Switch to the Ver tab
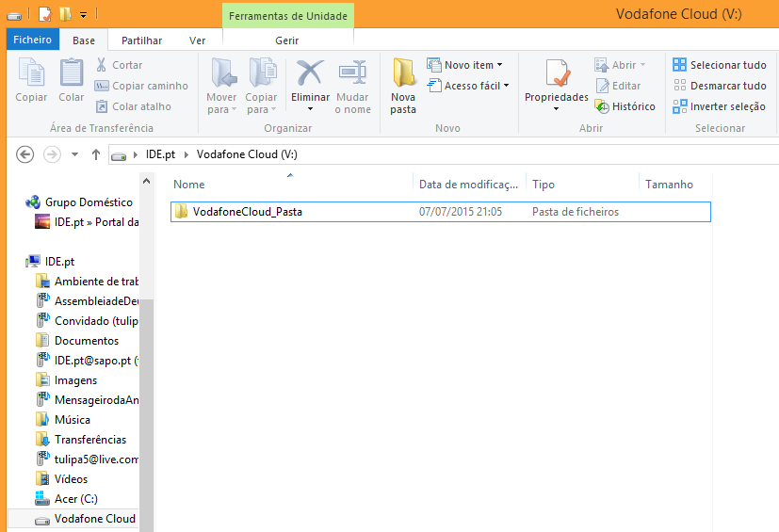This screenshot has width=779, height=532. click(x=197, y=40)
